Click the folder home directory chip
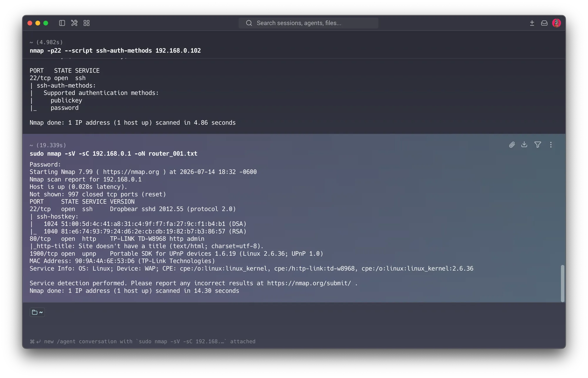Viewport: 588px width, 378px height. coord(37,312)
